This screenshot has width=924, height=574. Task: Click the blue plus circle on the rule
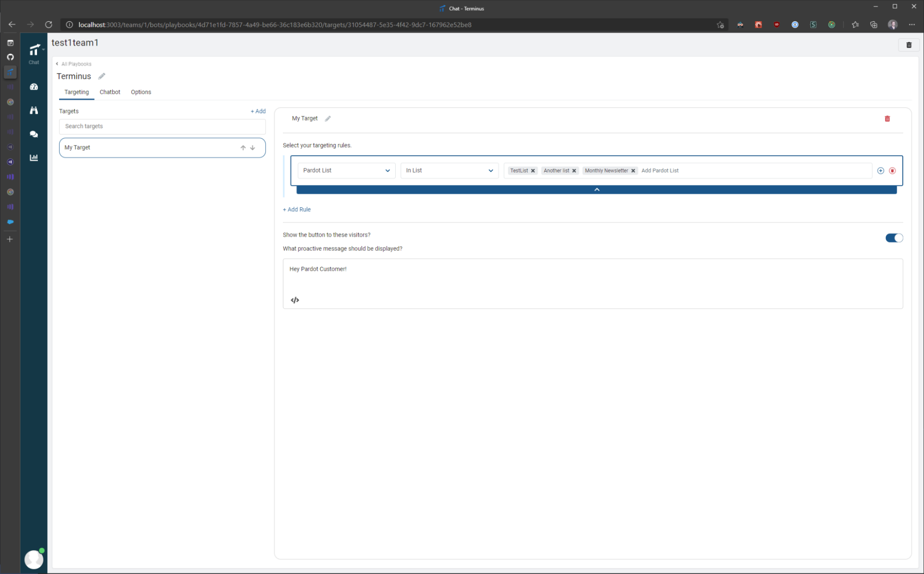coord(881,171)
